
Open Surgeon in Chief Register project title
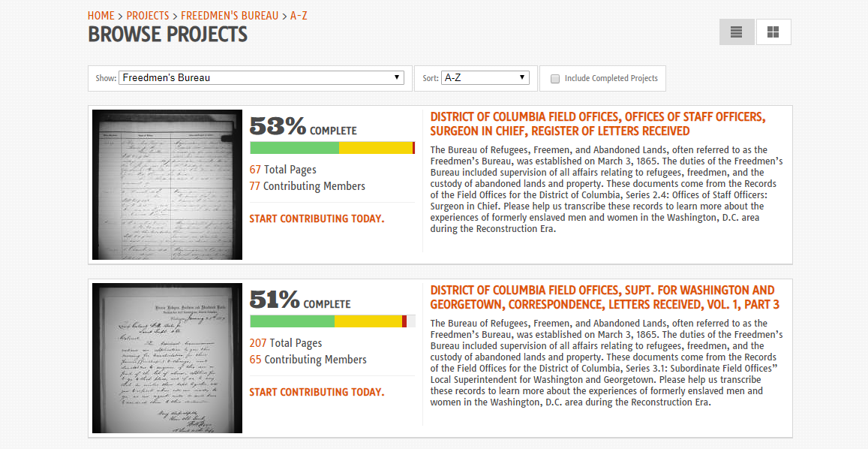point(598,124)
